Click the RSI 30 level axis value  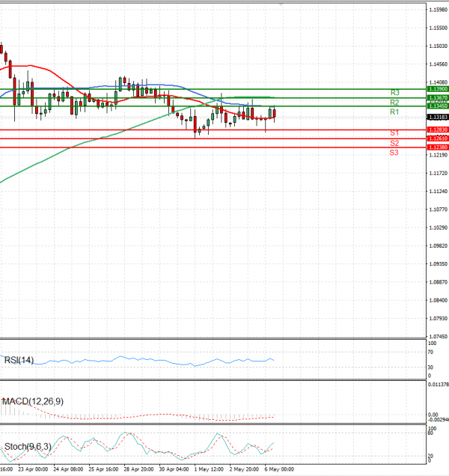[x=430, y=367]
